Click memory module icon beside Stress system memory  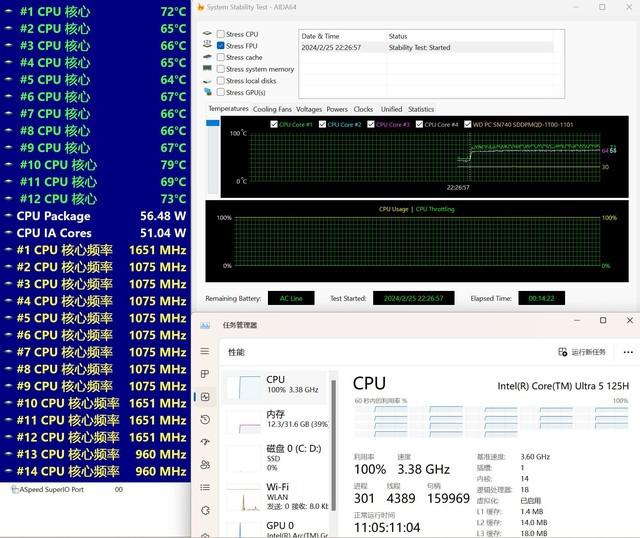click(x=207, y=68)
